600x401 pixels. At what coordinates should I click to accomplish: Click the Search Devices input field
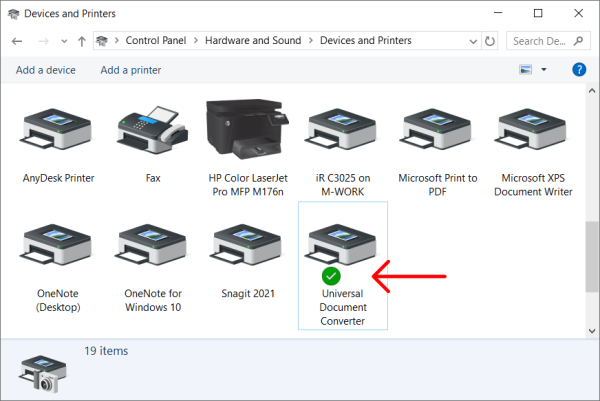click(x=540, y=41)
